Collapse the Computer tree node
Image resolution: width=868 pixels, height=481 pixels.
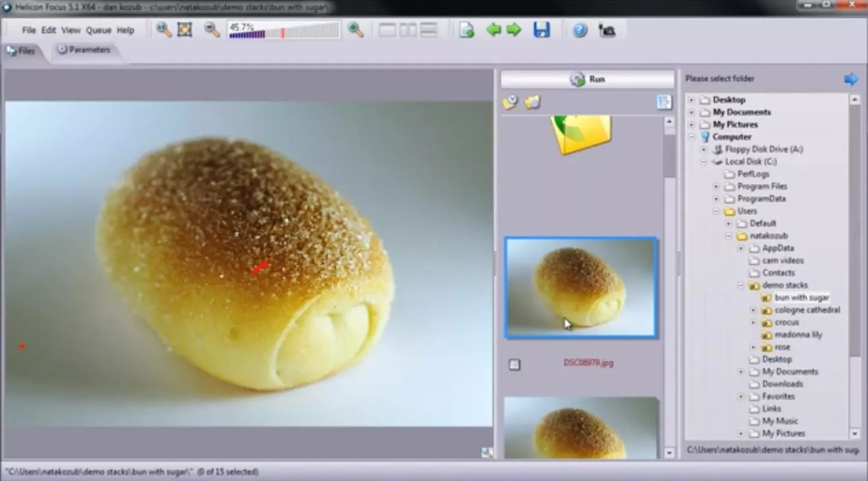pyautogui.click(x=691, y=137)
